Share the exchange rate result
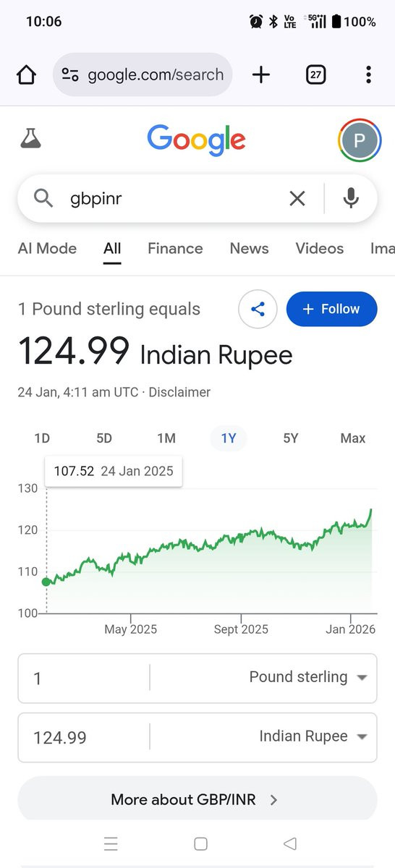Viewport: 395px width, 868px height. pos(258,310)
